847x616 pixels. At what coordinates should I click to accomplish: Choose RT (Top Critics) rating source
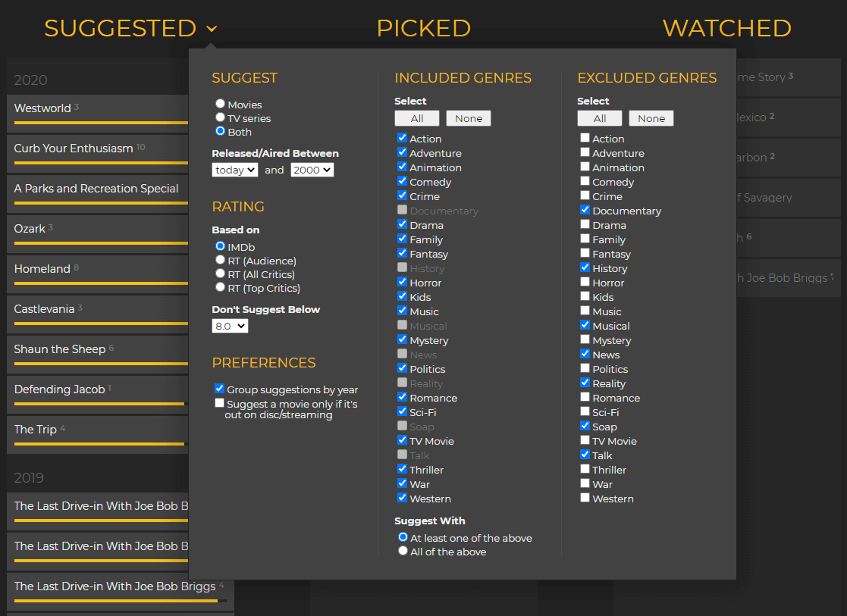[x=220, y=287]
